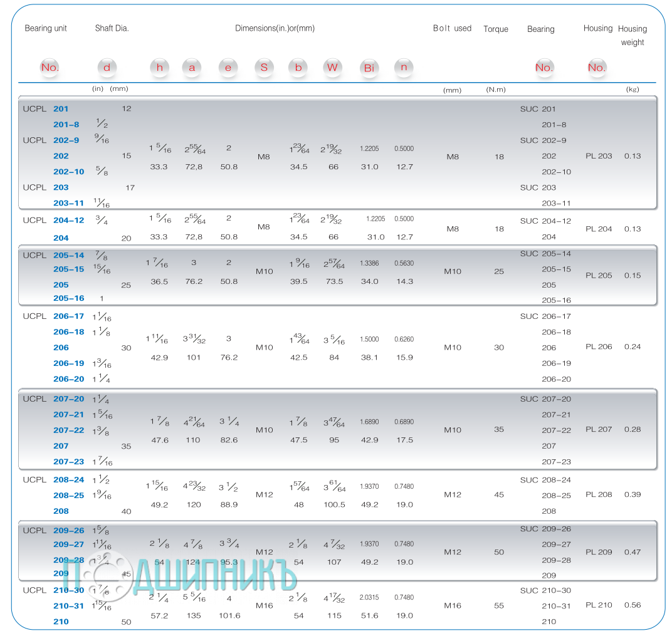Click housing number 'PL 209'

599,552
